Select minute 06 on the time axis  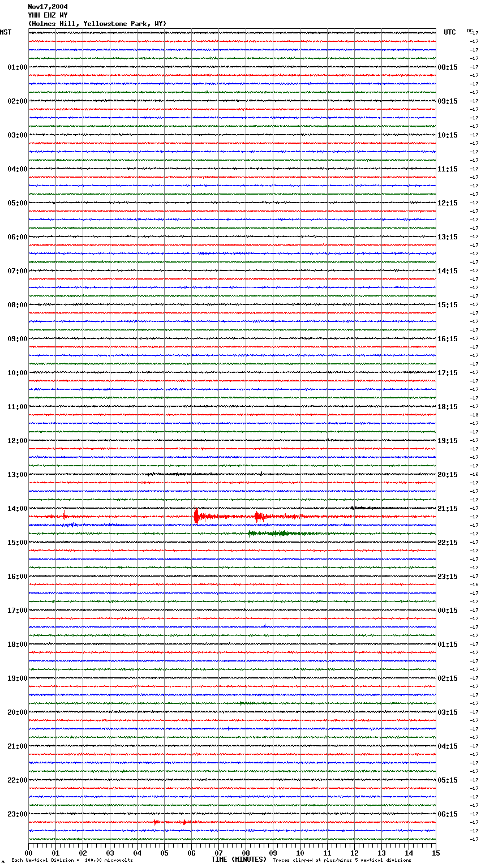click(x=192, y=853)
